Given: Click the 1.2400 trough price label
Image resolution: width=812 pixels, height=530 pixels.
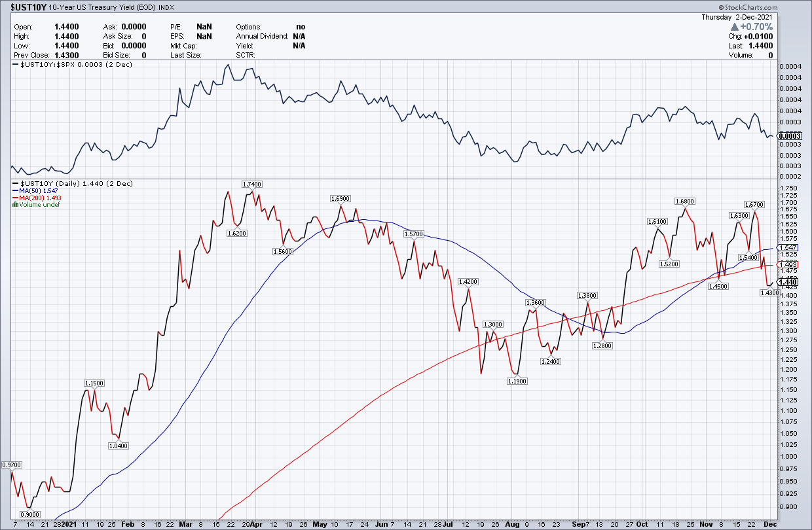Looking at the screenshot, I should tap(551, 361).
